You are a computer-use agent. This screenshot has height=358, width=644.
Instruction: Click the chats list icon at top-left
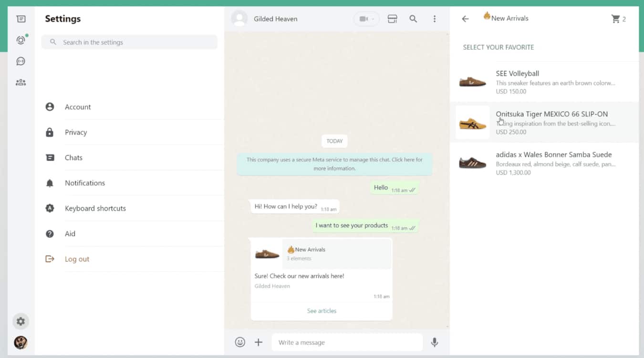point(21,19)
